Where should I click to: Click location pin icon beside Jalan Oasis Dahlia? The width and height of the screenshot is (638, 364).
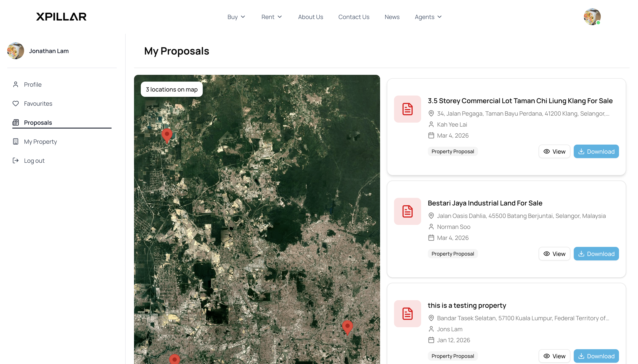coord(431,216)
